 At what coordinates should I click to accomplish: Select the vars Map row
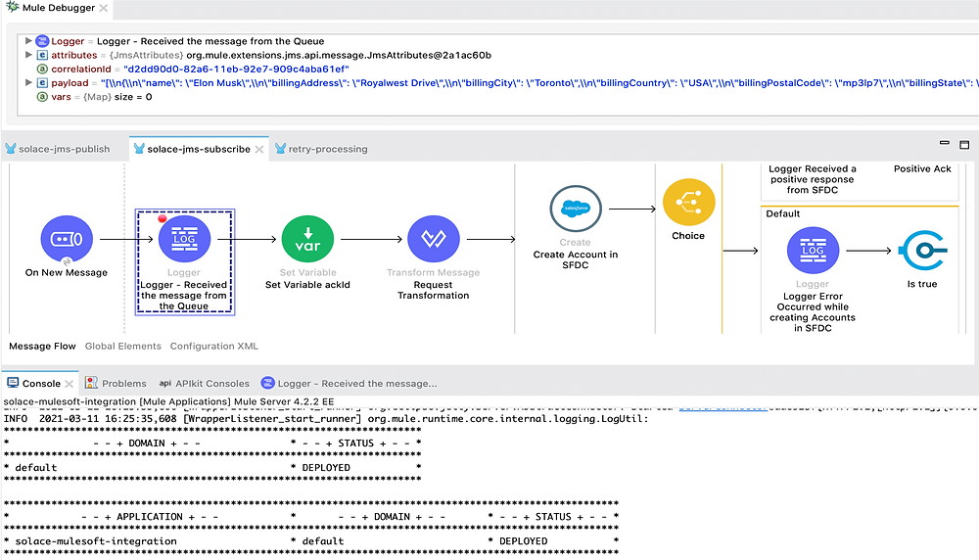[x=94, y=97]
